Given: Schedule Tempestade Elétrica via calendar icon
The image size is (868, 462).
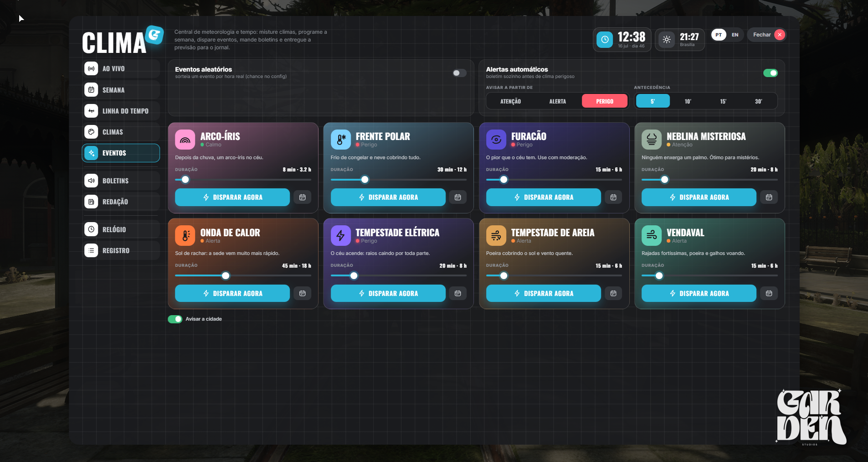Looking at the screenshot, I should 458,293.
